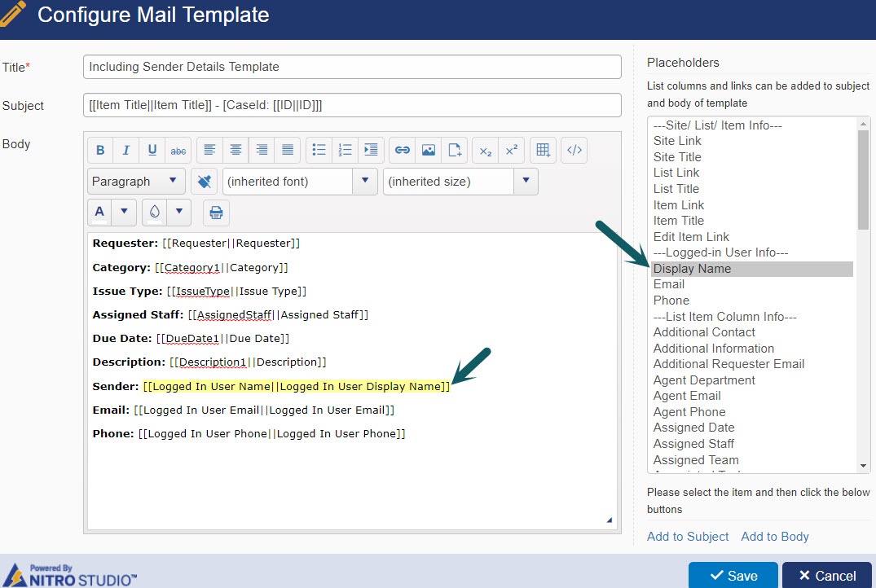This screenshot has height=588, width=876.
Task: Open the view HTML source editor
Action: pos(574,150)
